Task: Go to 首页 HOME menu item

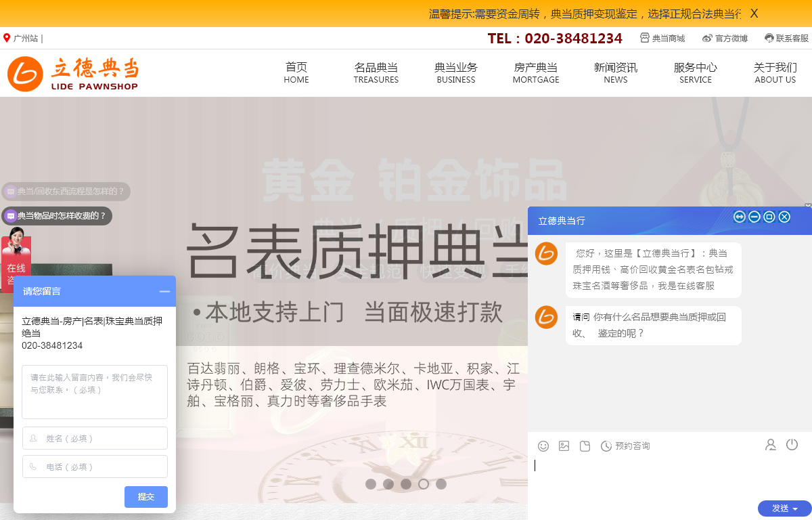Action: (x=296, y=73)
